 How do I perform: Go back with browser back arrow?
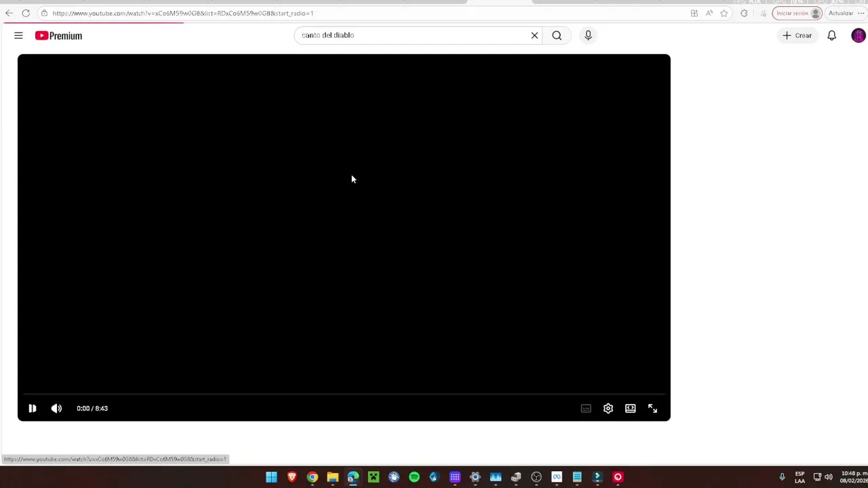9,13
